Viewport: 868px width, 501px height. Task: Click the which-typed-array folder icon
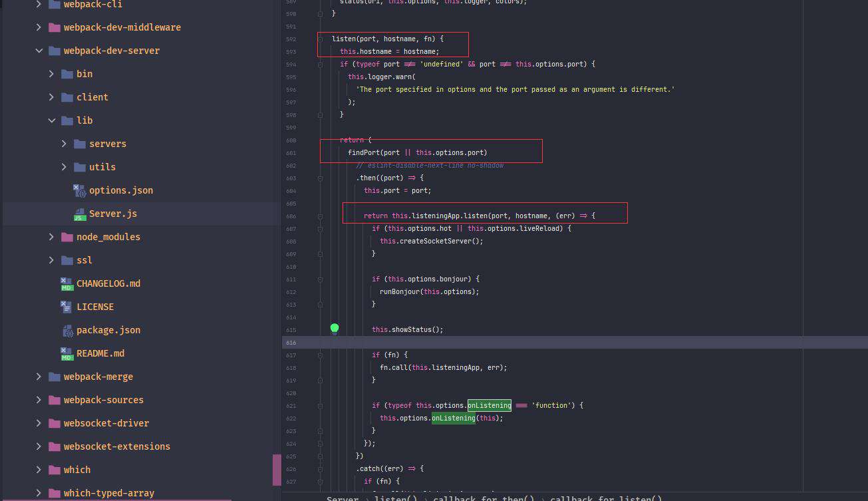click(x=54, y=493)
